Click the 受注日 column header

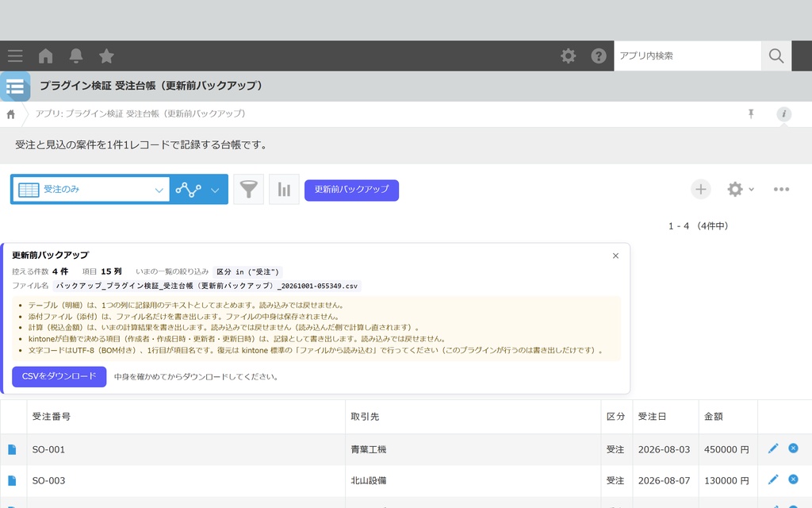665,417
